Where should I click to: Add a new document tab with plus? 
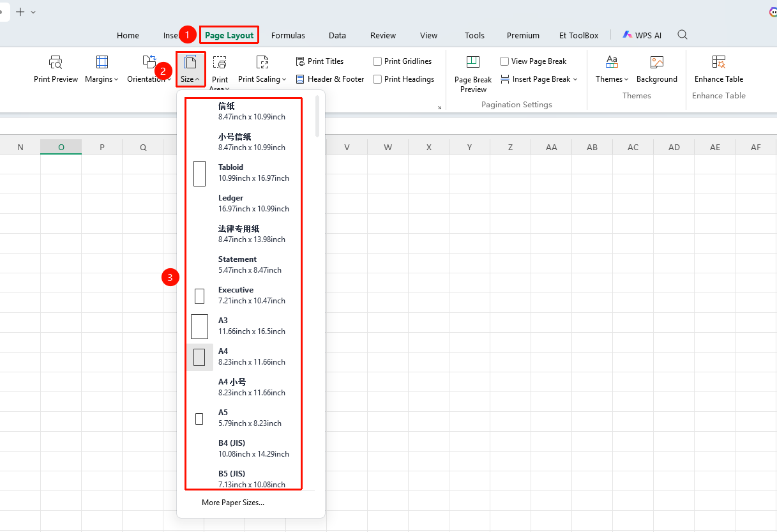(20, 12)
